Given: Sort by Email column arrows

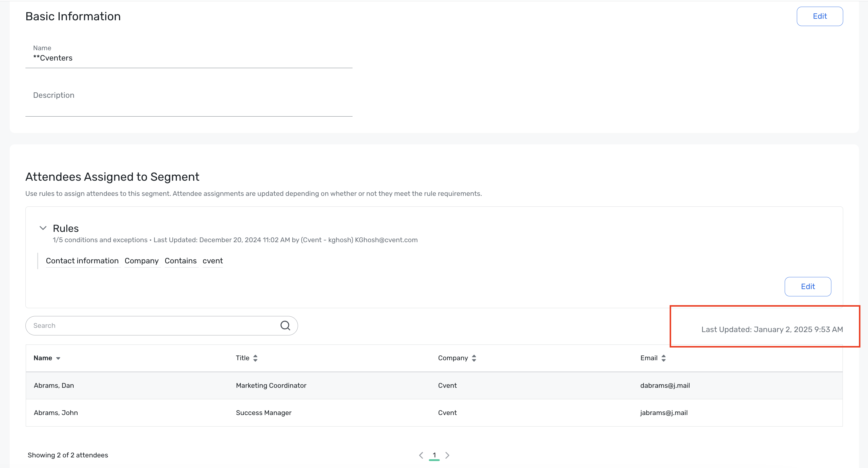Looking at the screenshot, I should [664, 358].
